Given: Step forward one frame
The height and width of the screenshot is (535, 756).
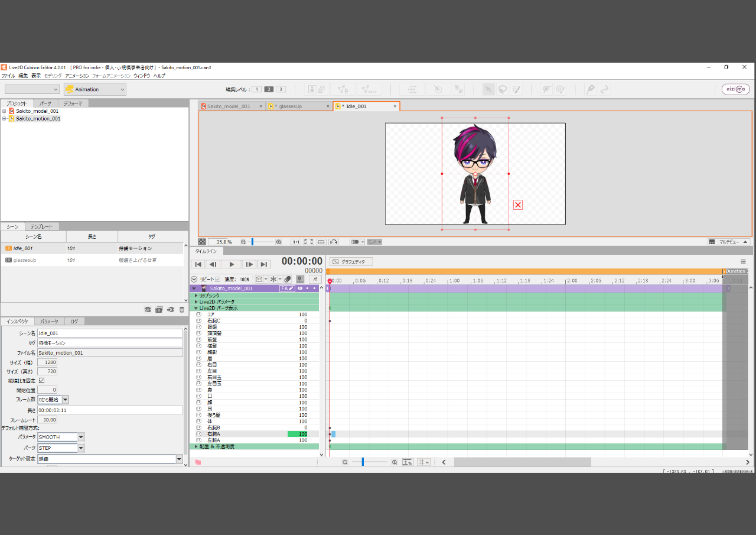Looking at the screenshot, I should pyautogui.click(x=250, y=264).
